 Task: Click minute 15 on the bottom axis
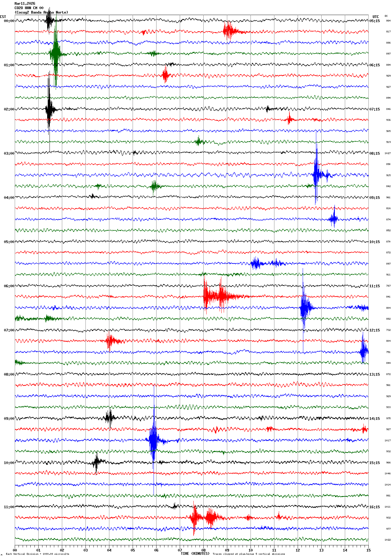(x=368, y=550)
